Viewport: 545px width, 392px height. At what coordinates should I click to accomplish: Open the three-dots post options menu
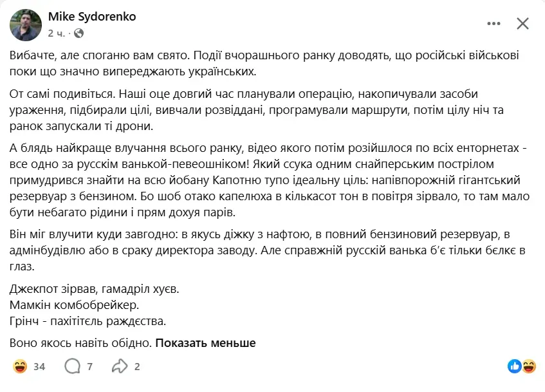click(x=494, y=24)
